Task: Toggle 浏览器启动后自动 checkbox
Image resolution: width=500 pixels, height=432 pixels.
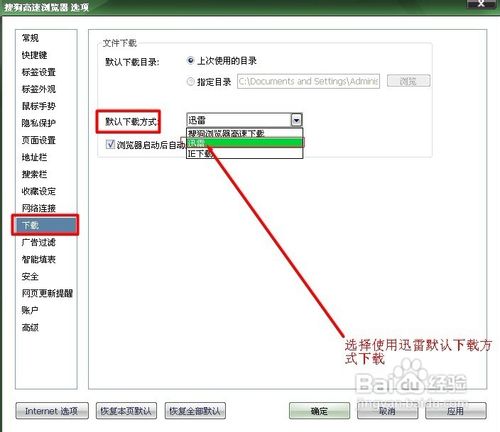Action: (x=110, y=144)
